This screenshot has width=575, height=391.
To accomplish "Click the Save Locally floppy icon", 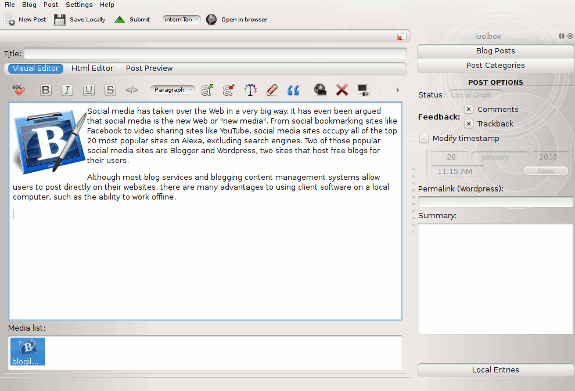I will (x=59, y=19).
